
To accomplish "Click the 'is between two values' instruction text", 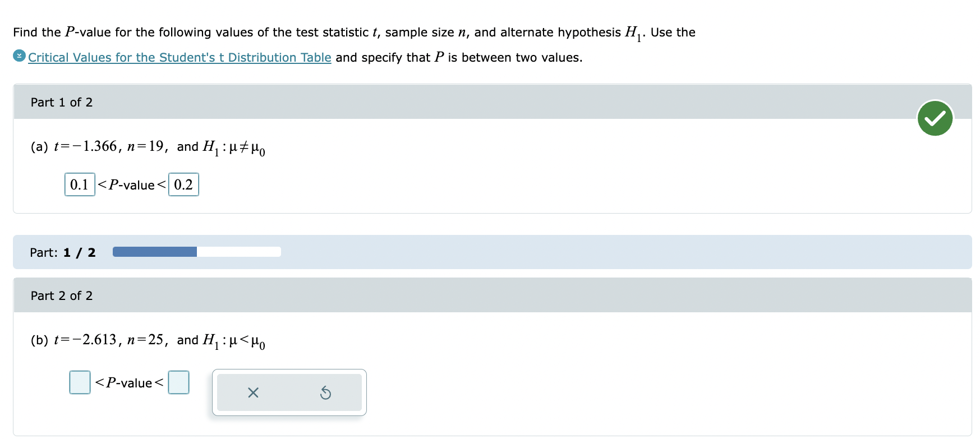I will click(x=514, y=58).
